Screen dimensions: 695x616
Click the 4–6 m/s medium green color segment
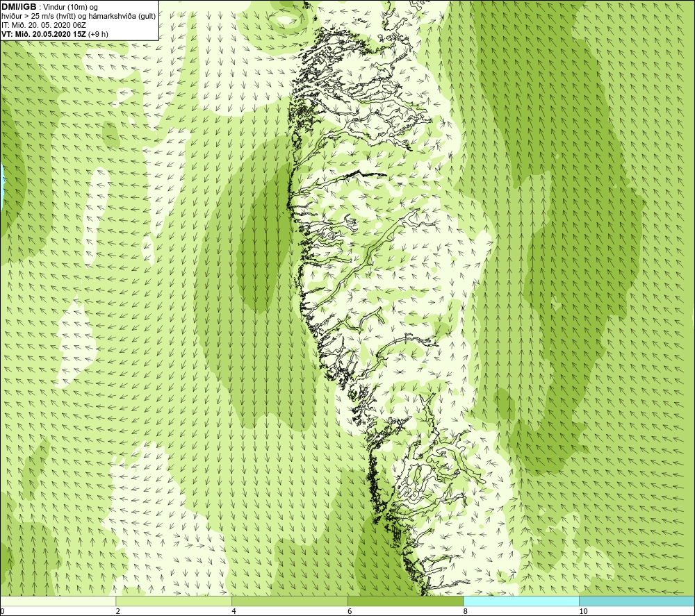point(289,601)
